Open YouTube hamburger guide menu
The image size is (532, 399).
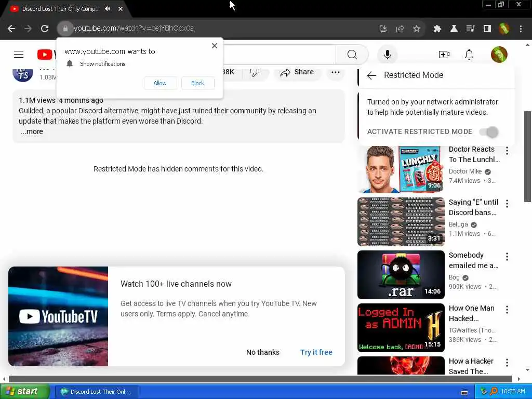point(19,54)
